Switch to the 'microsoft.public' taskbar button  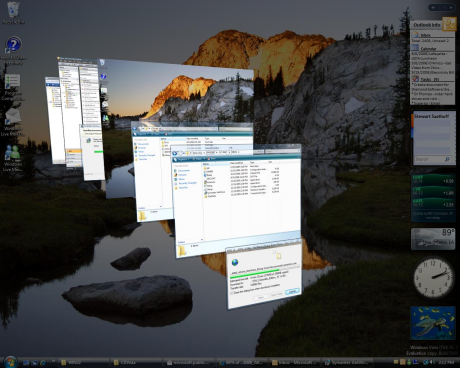[189, 362]
